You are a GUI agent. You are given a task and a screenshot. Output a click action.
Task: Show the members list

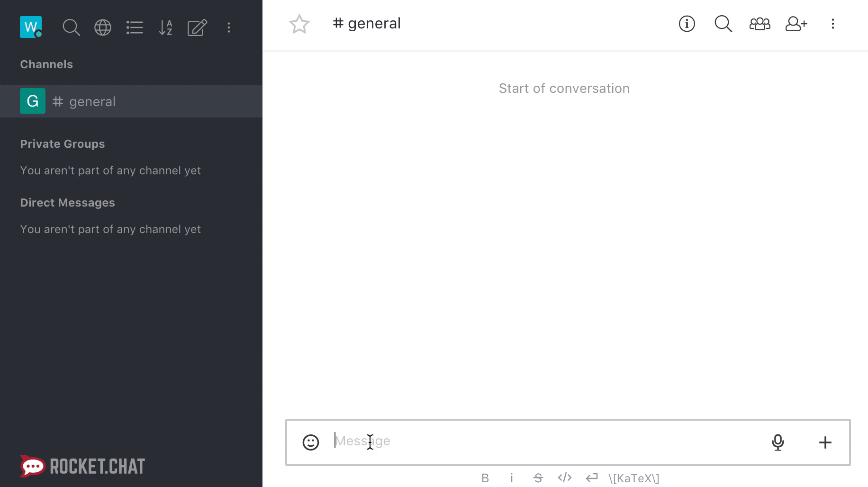(760, 24)
